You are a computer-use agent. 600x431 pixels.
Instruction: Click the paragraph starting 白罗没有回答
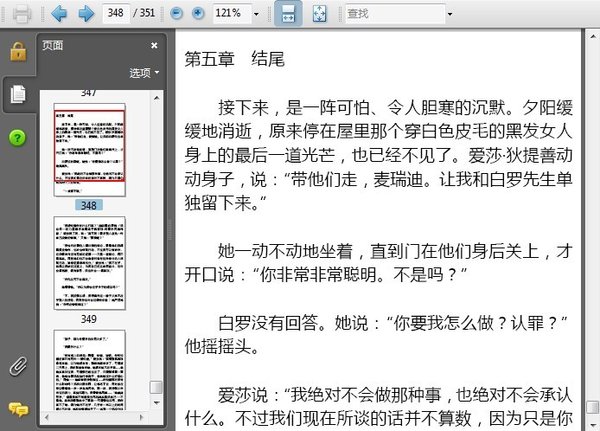click(x=376, y=335)
